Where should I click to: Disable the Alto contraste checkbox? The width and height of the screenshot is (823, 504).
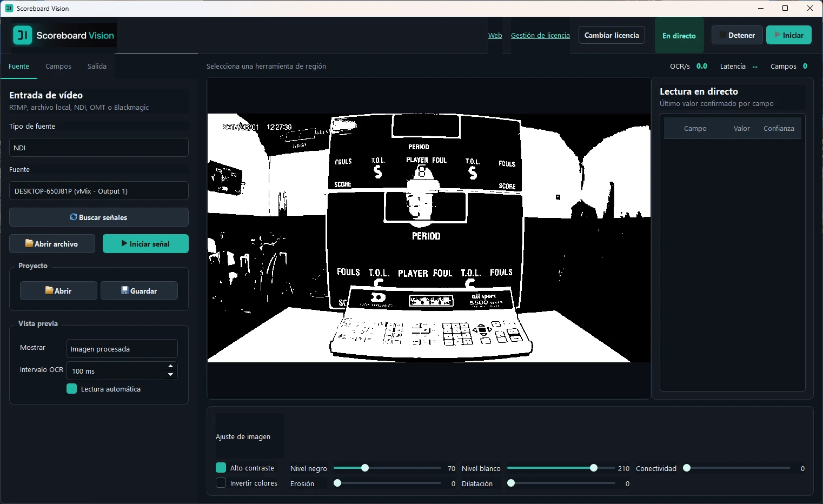(221, 467)
